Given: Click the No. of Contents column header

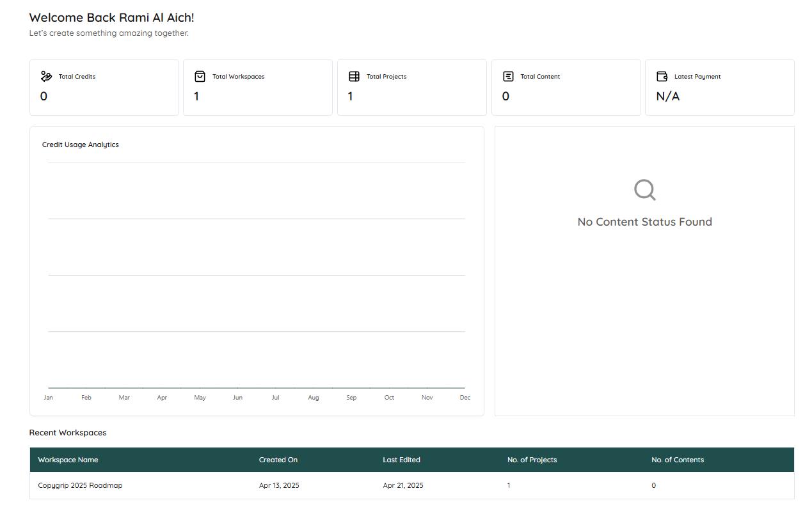Looking at the screenshot, I should pos(677,460).
